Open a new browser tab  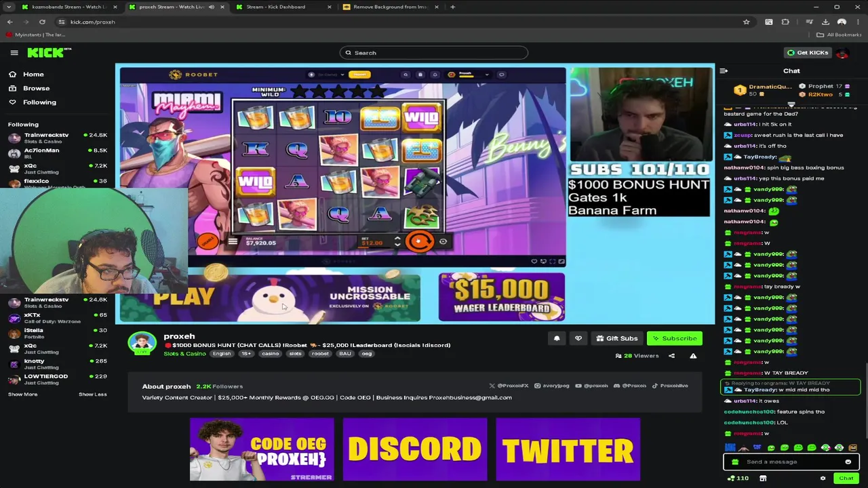click(x=452, y=7)
